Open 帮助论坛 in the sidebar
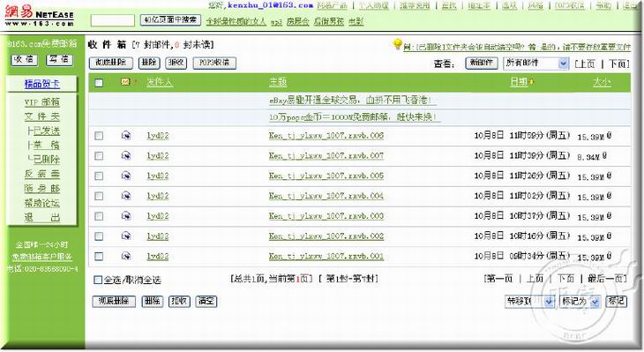644x352 pixels. [41, 203]
